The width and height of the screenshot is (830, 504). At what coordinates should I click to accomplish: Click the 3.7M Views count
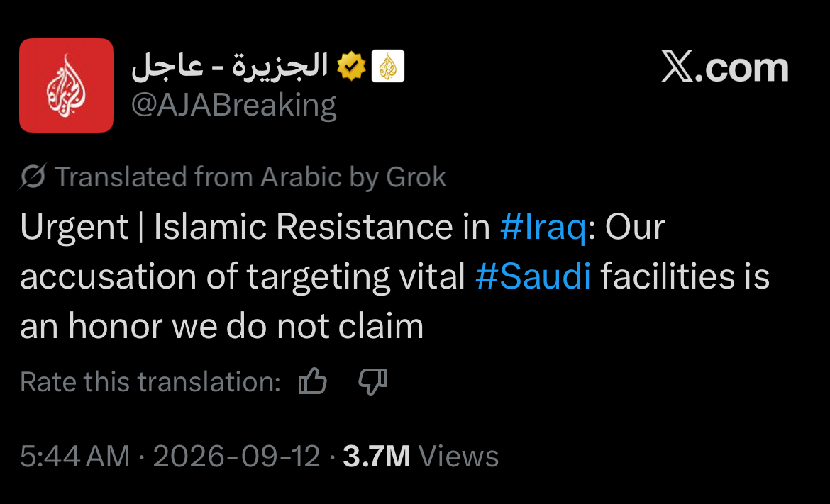pos(421,456)
